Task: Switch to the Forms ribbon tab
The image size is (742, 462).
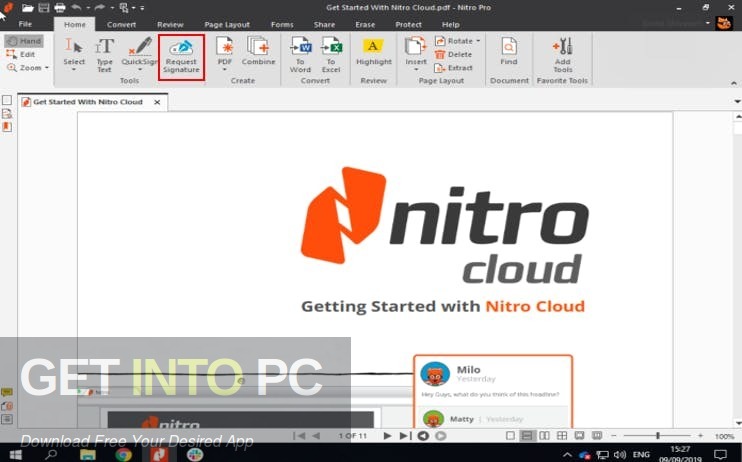Action: click(282, 25)
